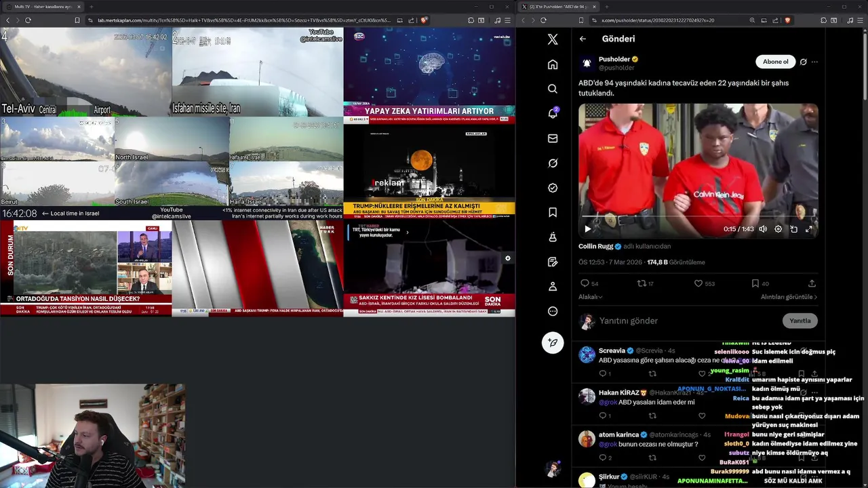Select the NTV SON DURUM news stream
This screenshot has width=868, height=488.
pyautogui.click(x=85, y=268)
